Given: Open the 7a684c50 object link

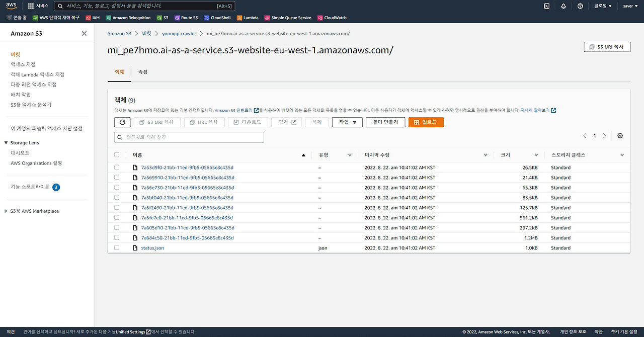Looking at the screenshot, I should 187,238.
